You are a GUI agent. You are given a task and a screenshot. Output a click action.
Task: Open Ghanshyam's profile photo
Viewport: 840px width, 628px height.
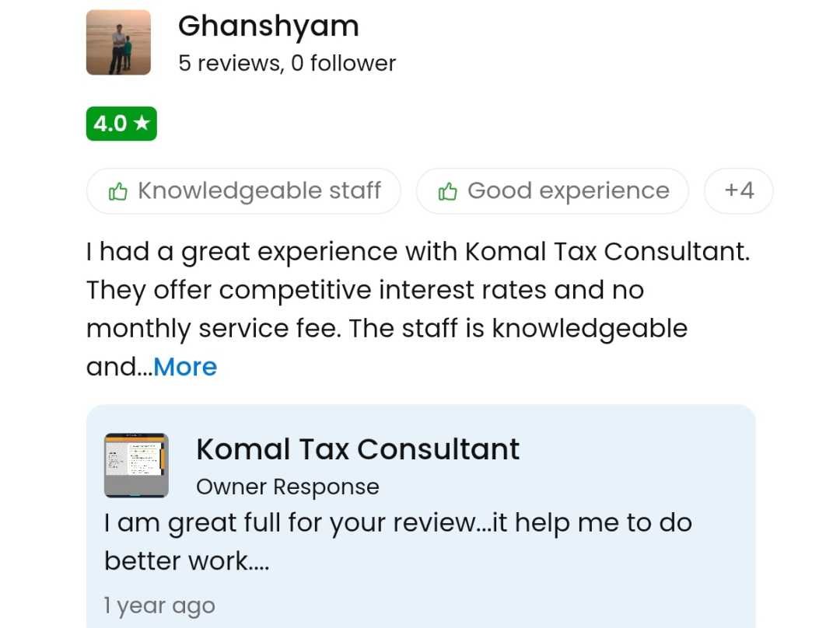coord(118,42)
